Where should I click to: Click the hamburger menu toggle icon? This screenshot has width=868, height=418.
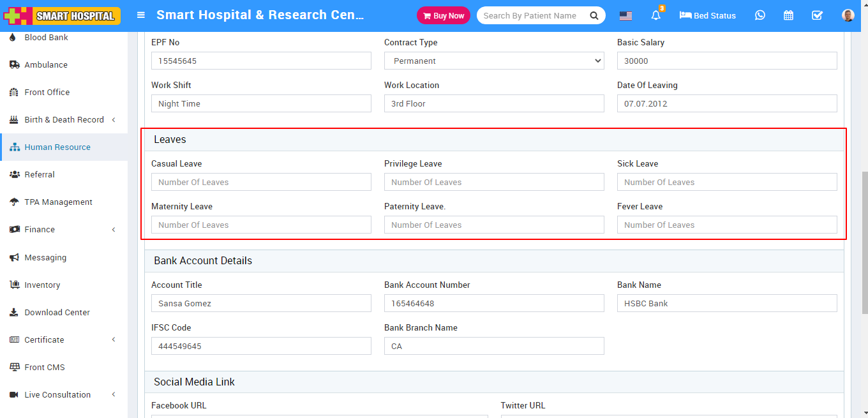tap(141, 15)
